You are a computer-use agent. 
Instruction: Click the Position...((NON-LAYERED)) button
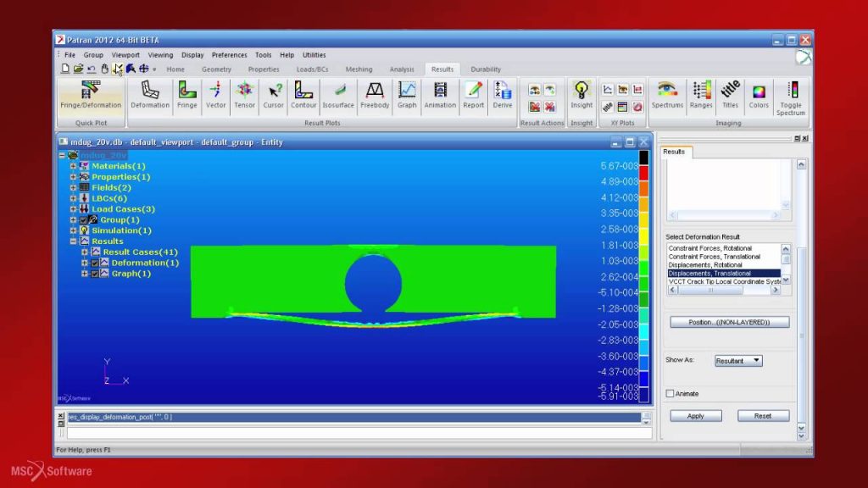tap(730, 322)
